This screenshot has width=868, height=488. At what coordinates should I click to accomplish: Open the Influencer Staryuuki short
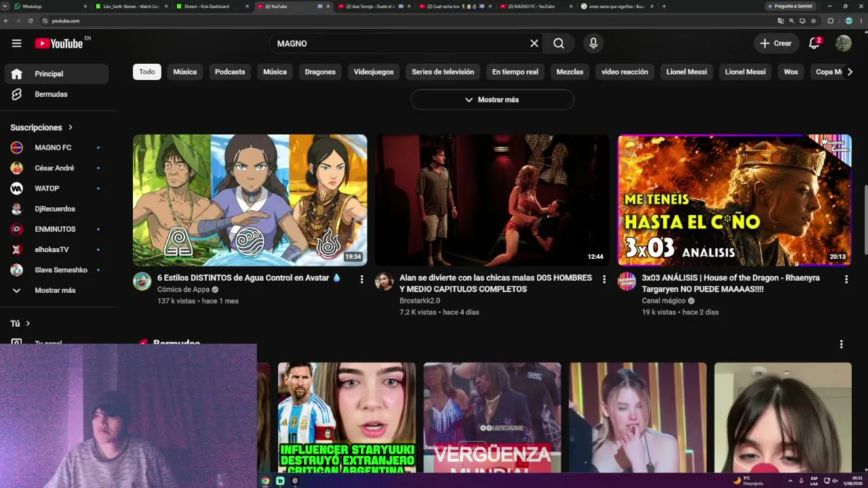click(347, 418)
